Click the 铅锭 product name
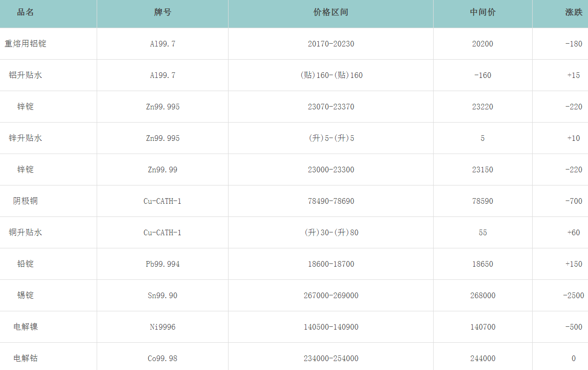Viewport: 588px width, 370px height. (25, 264)
